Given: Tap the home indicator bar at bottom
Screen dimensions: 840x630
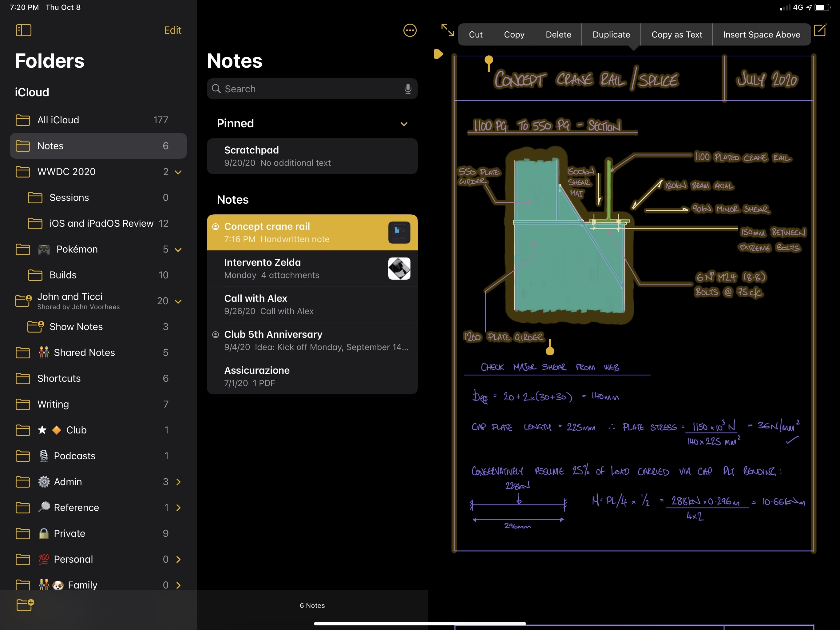Looking at the screenshot, I should [420, 623].
